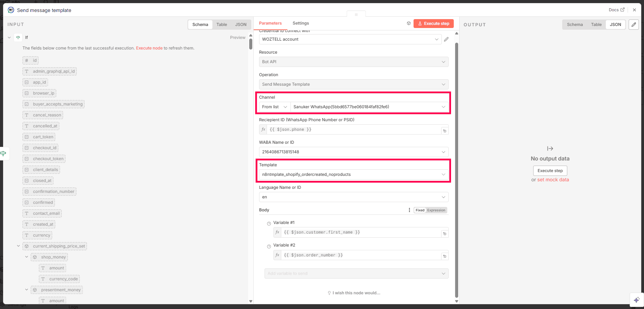Click the edit output pencil icon
This screenshot has width=644, height=309.
coord(633,25)
